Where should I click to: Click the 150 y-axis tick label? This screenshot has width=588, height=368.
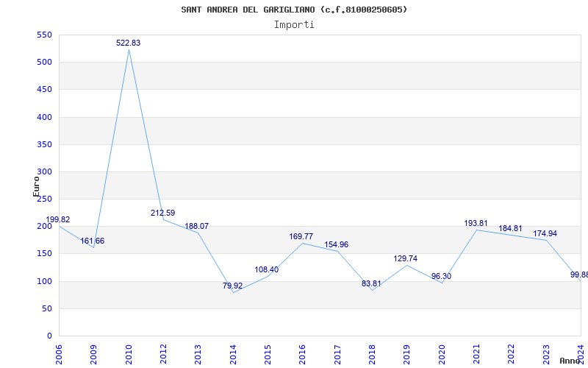44,254
